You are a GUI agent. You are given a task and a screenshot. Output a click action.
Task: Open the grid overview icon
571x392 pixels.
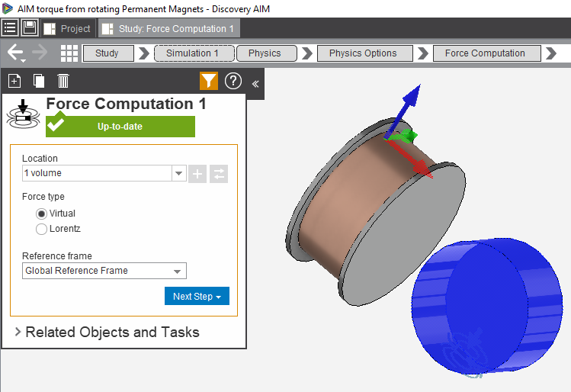pos(69,53)
